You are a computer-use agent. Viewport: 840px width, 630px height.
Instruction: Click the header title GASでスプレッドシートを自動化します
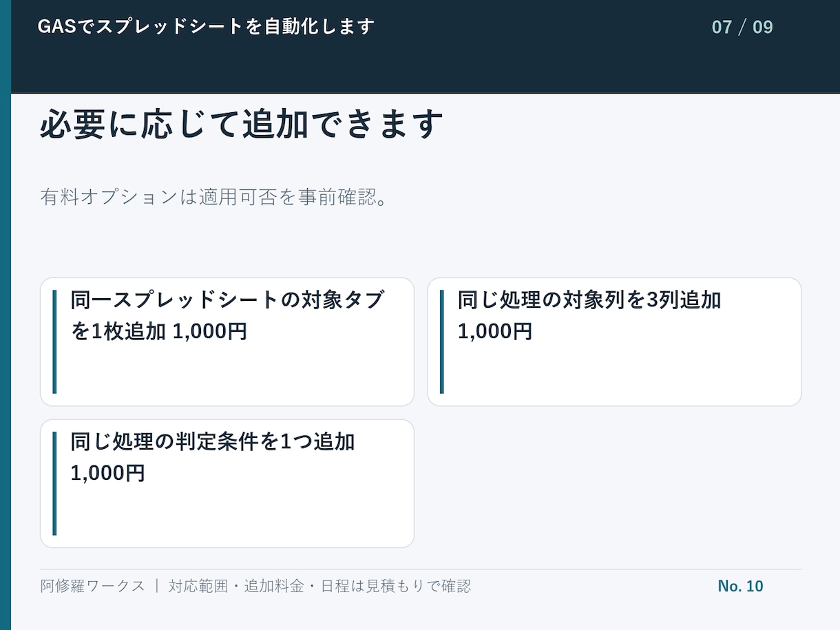tap(206, 27)
